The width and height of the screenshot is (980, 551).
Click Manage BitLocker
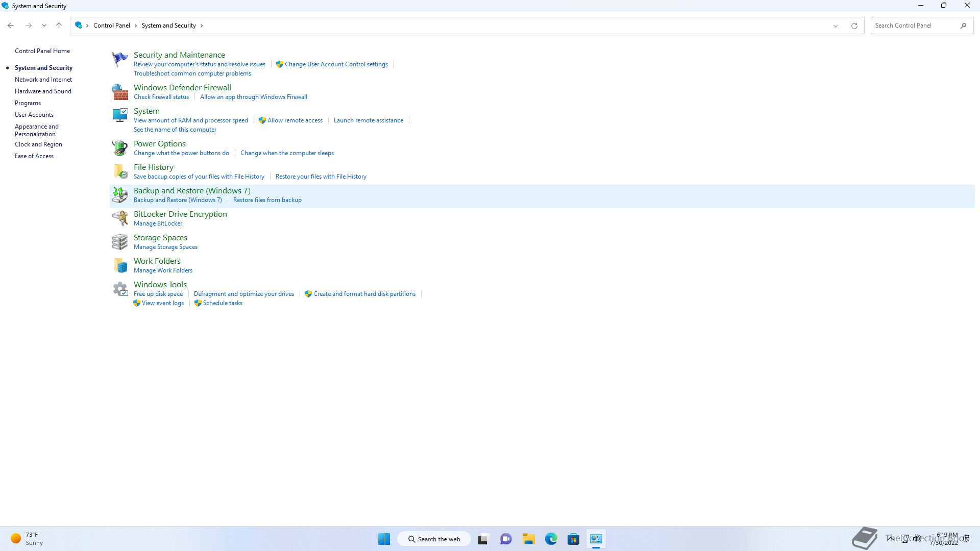(158, 223)
